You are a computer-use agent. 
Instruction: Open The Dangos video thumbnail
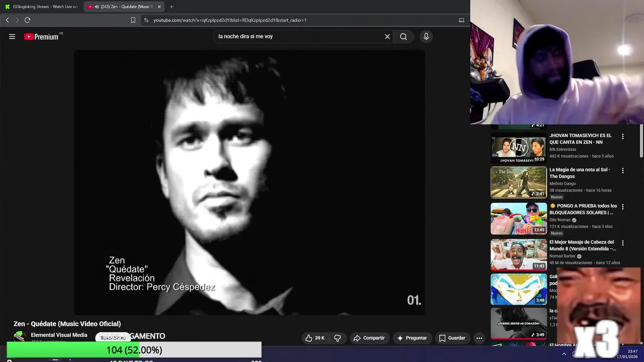(519, 183)
